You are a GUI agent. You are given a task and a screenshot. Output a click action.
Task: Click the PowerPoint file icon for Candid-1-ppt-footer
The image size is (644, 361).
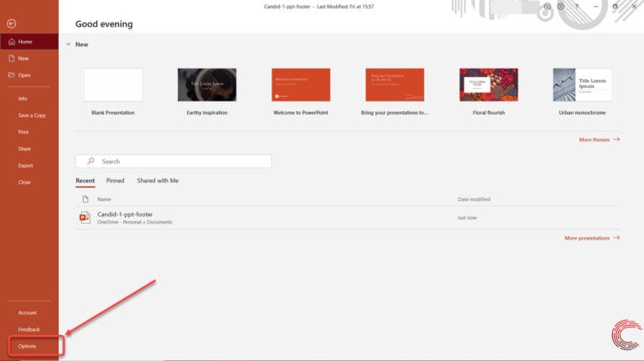click(85, 218)
